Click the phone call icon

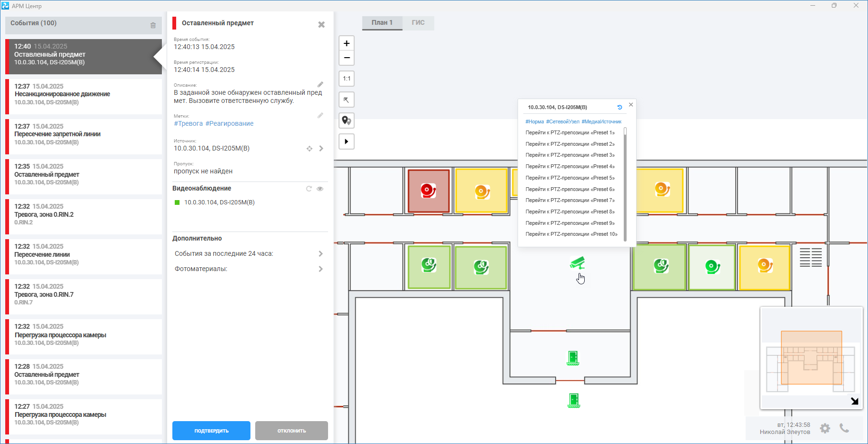pyautogui.click(x=844, y=428)
